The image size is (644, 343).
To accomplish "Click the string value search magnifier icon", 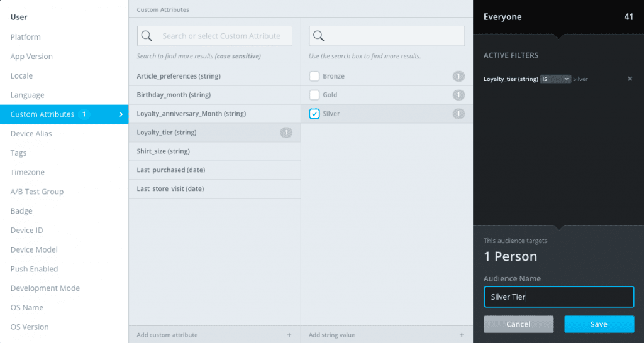I will (x=318, y=36).
